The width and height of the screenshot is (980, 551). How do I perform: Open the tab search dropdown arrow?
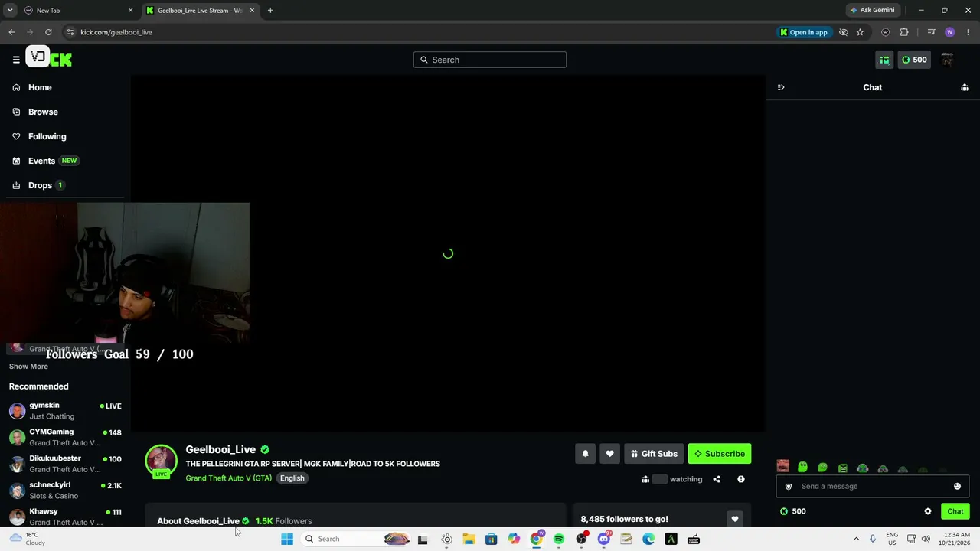10,10
